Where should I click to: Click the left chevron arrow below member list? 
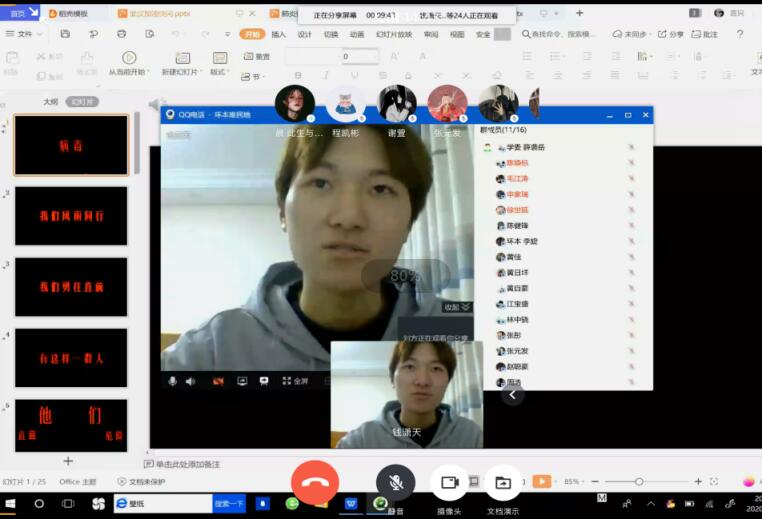pos(512,395)
